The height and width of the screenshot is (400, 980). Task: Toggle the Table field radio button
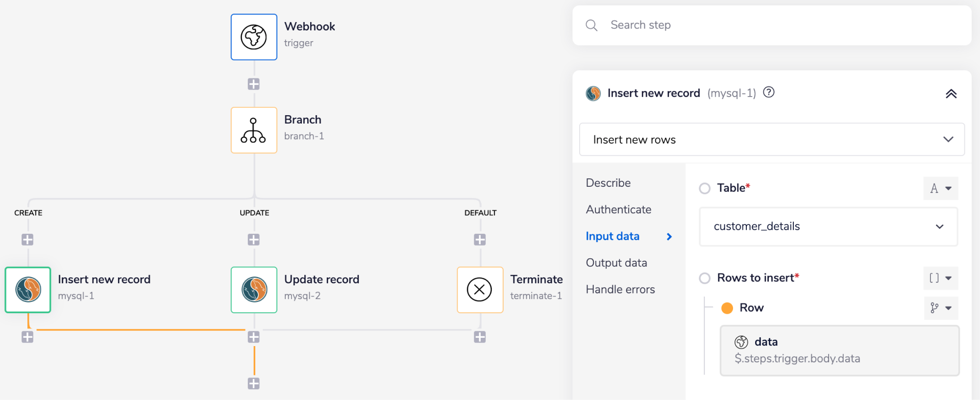[705, 188]
